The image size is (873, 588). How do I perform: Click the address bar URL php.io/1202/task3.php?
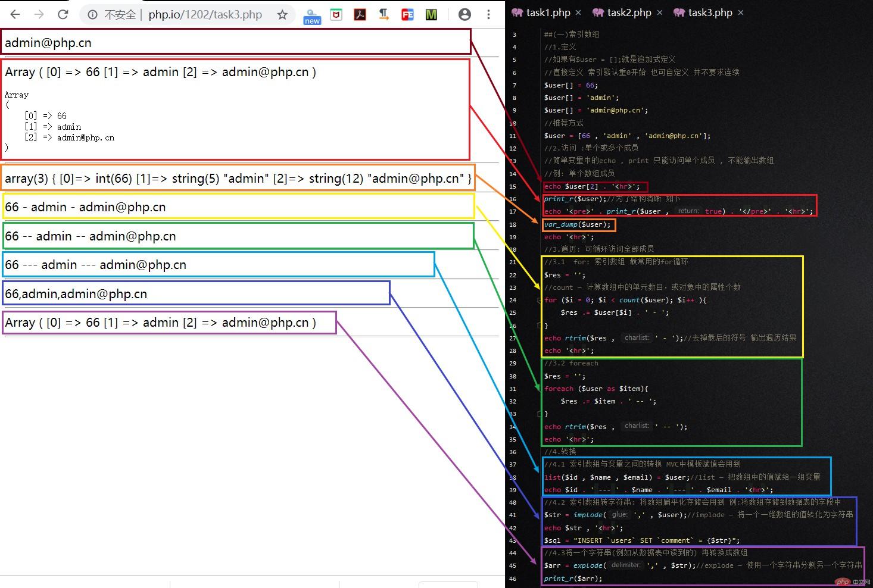205,14
